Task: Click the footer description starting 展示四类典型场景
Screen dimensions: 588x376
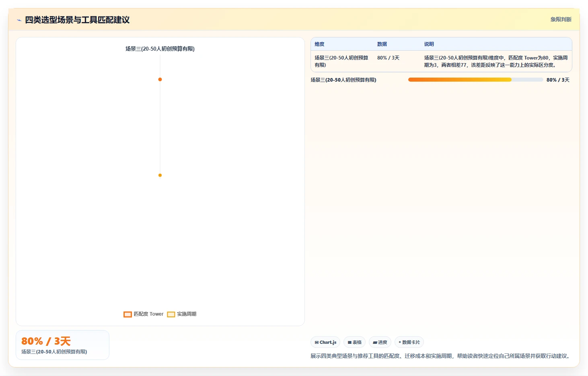Action: click(x=441, y=356)
